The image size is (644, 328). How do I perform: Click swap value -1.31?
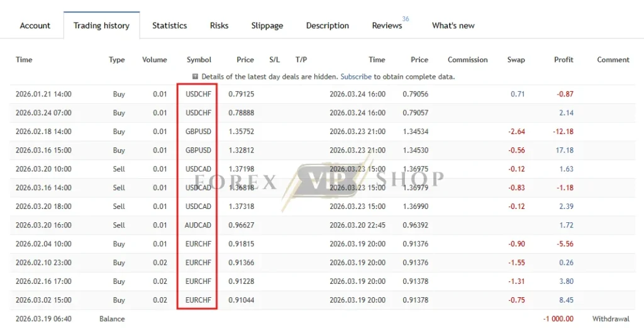517,281
